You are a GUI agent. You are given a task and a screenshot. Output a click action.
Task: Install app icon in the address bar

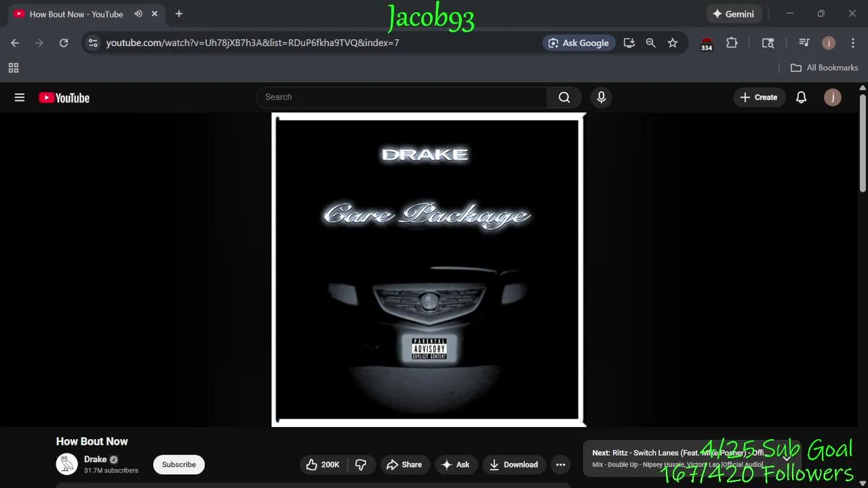629,43
